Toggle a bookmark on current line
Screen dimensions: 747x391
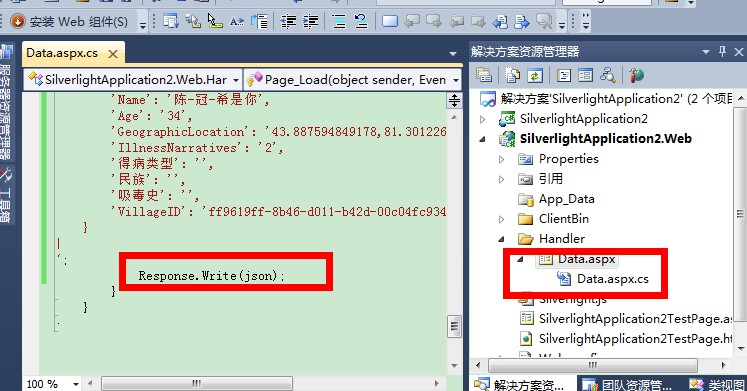tap(390, 21)
